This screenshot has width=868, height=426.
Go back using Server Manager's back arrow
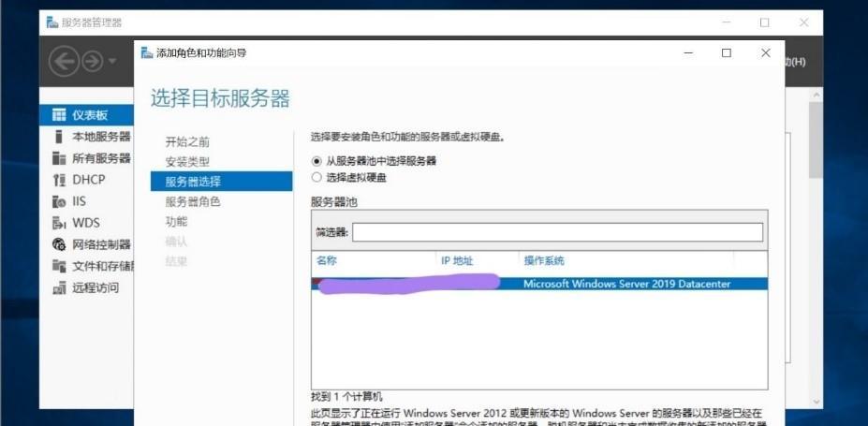coord(63,62)
